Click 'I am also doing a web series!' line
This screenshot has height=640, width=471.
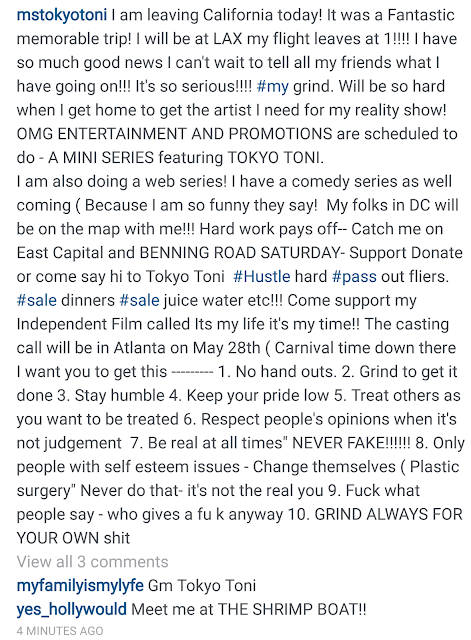pos(122,181)
